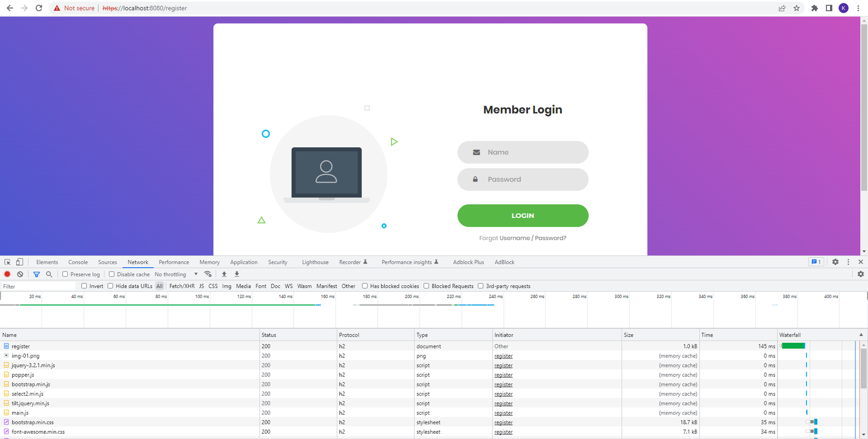
Task: Open DevTools settings gear
Action: [835, 262]
